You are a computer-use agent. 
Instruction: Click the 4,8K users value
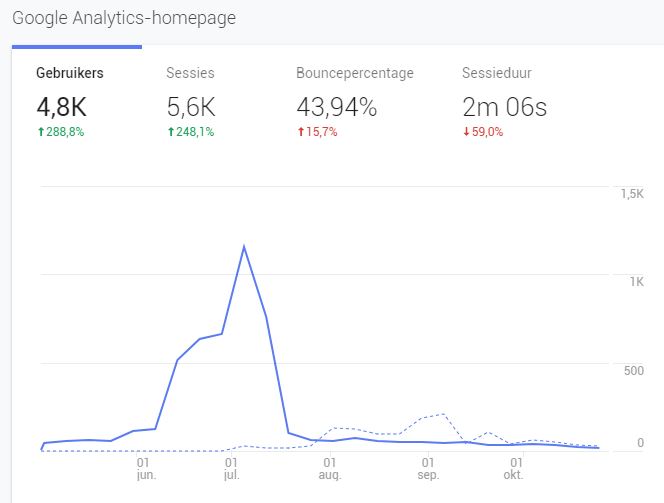pyautogui.click(x=61, y=107)
